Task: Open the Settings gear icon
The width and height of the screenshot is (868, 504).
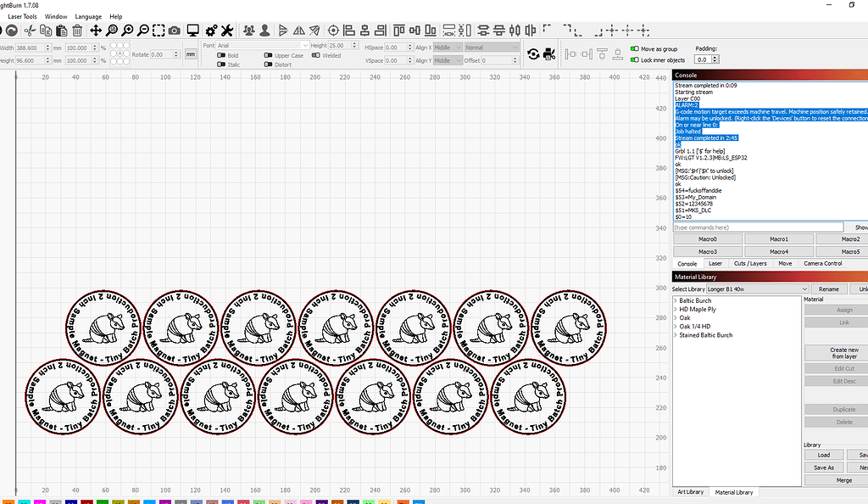Action: coord(211,29)
